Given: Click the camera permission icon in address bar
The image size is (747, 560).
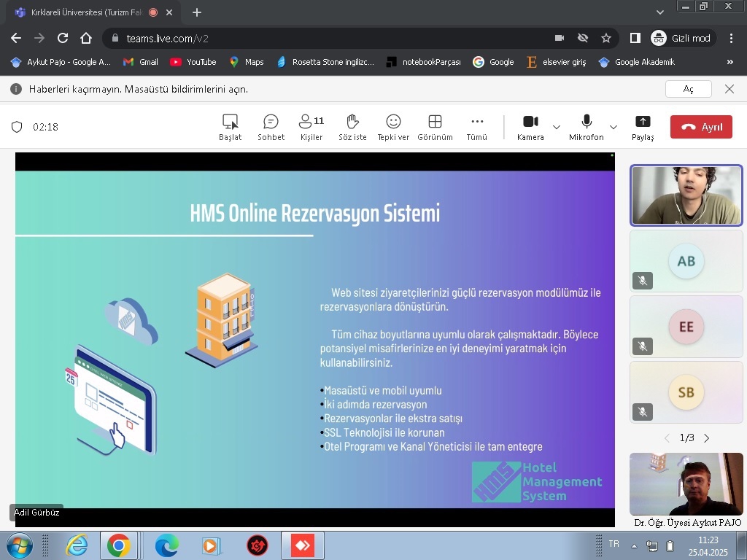Looking at the screenshot, I should pyautogui.click(x=560, y=38).
